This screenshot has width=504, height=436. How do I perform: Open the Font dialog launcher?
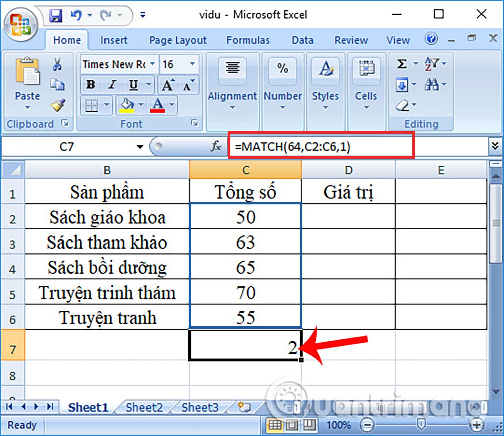(194, 123)
